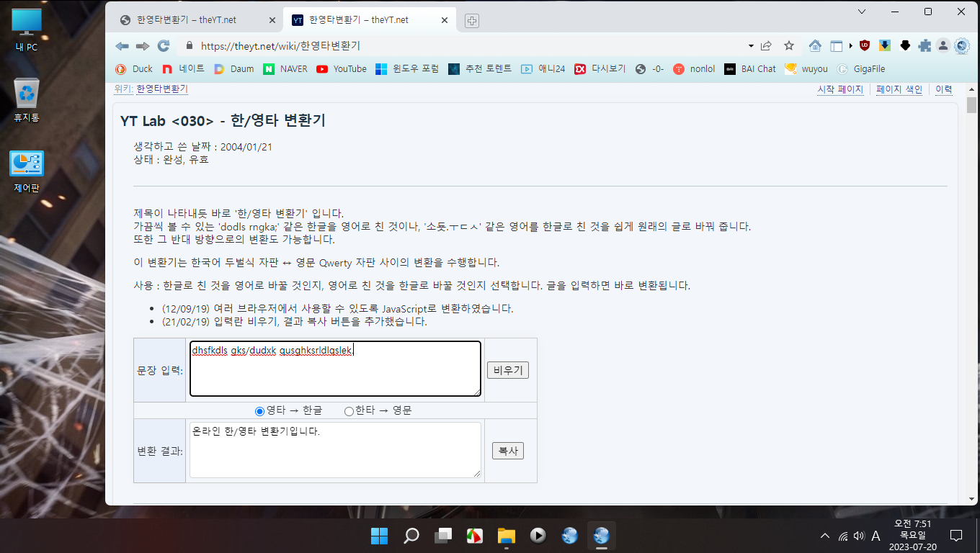Image resolution: width=980 pixels, height=553 pixels.
Task: Click the page vertical scrollbar thumb
Action: click(x=972, y=105)
